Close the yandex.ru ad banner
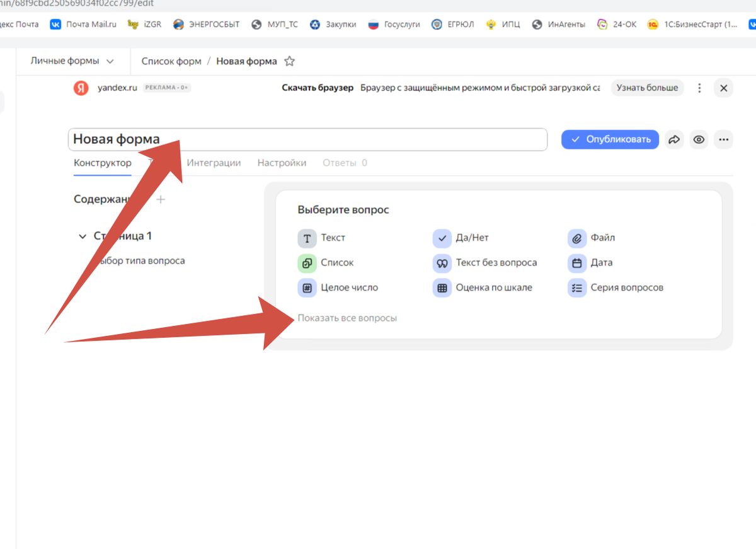This screenshot has height=549, width=756. 723,88
